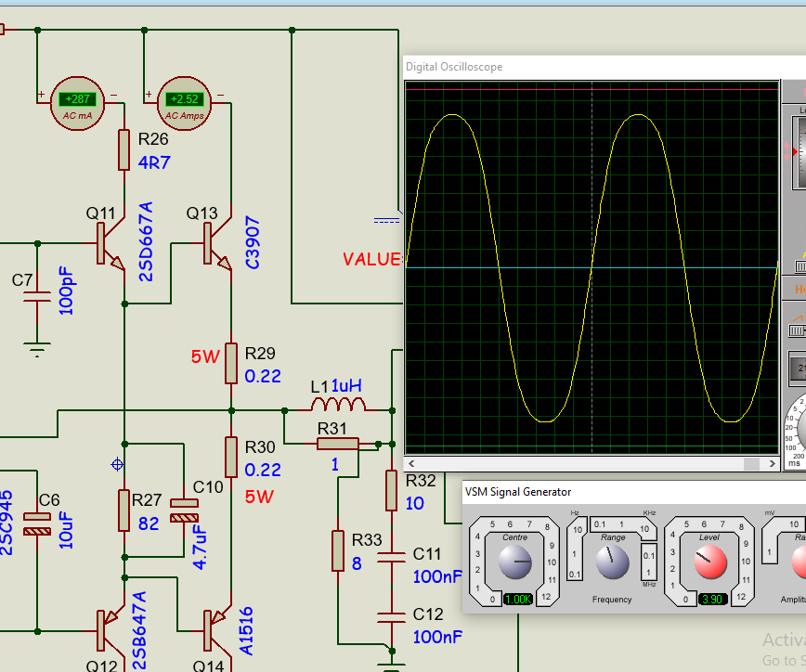806x672 pixels.
Task: Click the AC mA ammeter reading +287
Action: (x=78, y=104)
